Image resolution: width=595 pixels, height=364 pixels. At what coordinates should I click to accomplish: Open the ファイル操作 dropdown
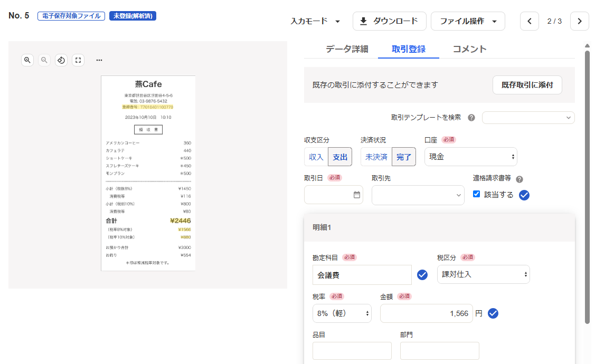point(468,21)
